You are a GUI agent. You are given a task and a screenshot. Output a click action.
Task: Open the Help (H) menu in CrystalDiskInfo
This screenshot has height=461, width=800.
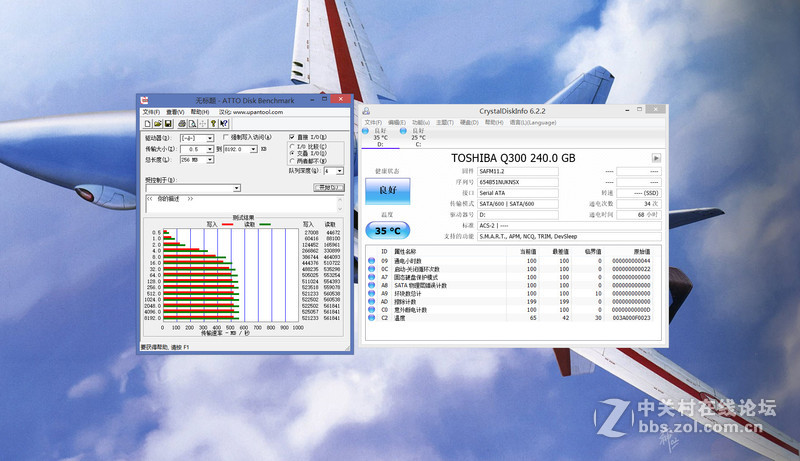(x=493, y=122)
